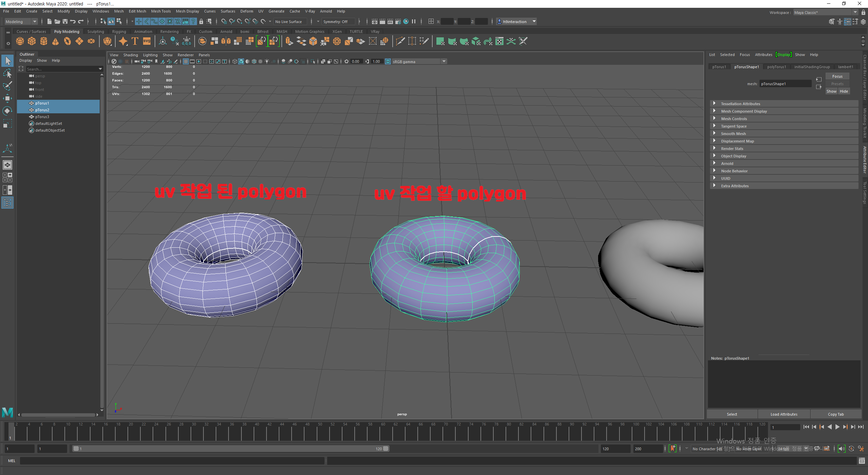This screenshot has width=868, height=475.
Task: Open the Modeling menu set dropdown
Action: [21, 22]
